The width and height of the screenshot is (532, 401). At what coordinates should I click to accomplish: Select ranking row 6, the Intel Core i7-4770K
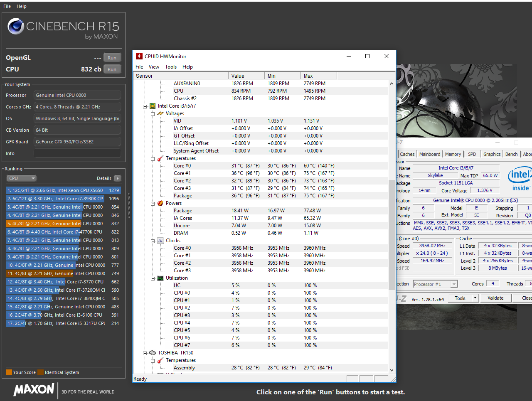tap(63, 232)
